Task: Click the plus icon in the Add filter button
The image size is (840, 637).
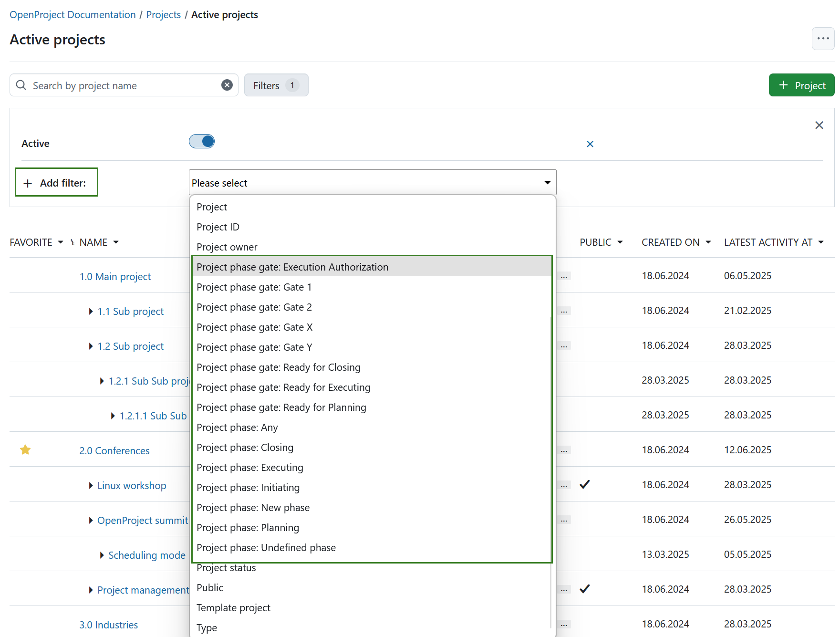Action: click(28, 183)
